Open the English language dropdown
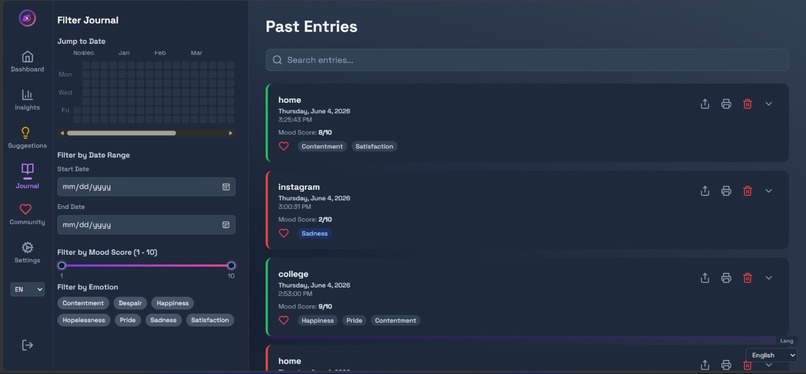 (771, 355)
